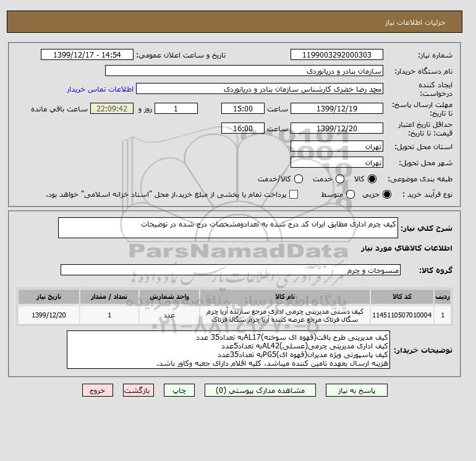
Task: Click the توضیحات خریدار text area
Action: pos(228,350)
